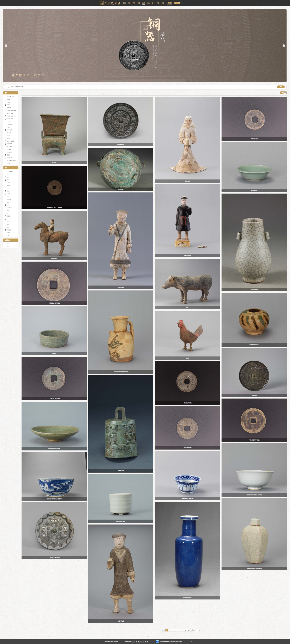
Task: Go to page 2 of results
Action: [x=170, y=630]
